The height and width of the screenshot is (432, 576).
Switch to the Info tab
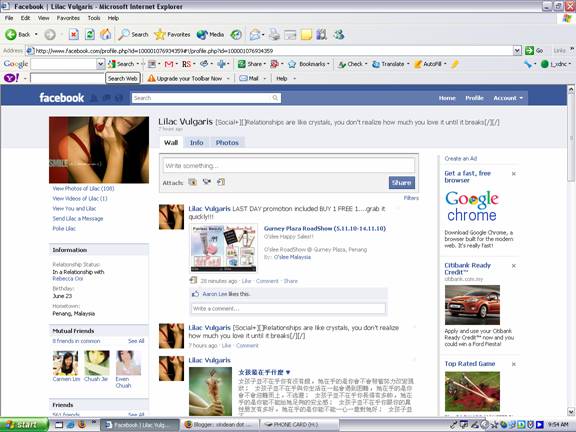[197, 143]
